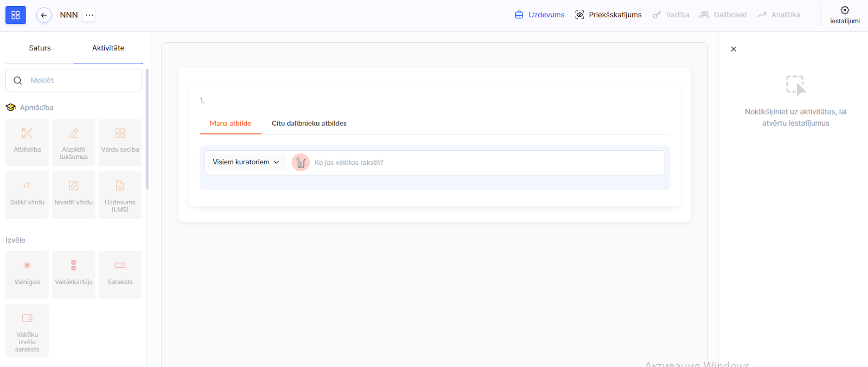868x367 pixels.
Task: Add the Saraksts list activity
Action: coord(120,275)
